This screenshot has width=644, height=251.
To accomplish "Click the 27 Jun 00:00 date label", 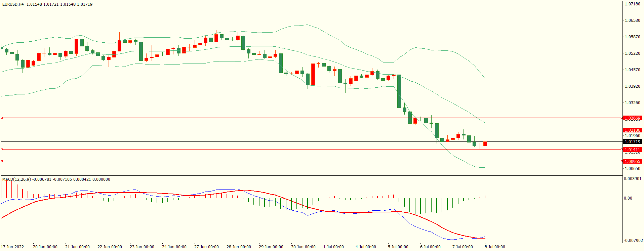I will pyautogui.click(x=206, y=247).
